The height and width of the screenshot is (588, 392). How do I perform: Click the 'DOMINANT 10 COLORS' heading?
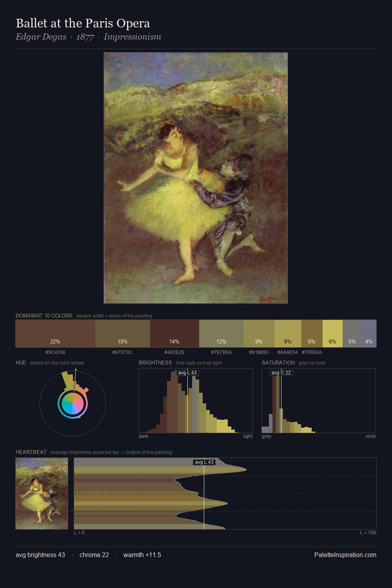pos(44,316)
